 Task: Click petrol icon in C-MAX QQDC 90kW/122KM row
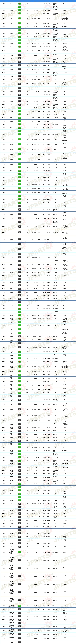point(20,43)
